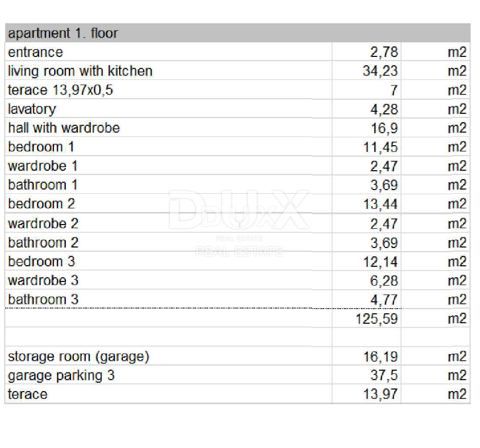Screen dimensions: 480x448
Task: Click the 'hall with wardrobe' cell
Action: coord(64,128)
